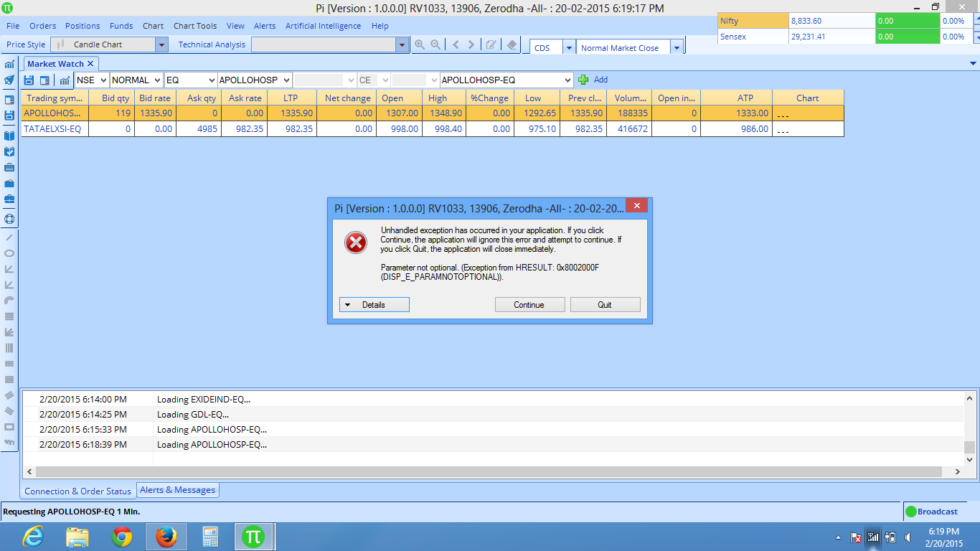Select the line drawing tool
Viewport: 980px width, 551px height.
(9, 237)
